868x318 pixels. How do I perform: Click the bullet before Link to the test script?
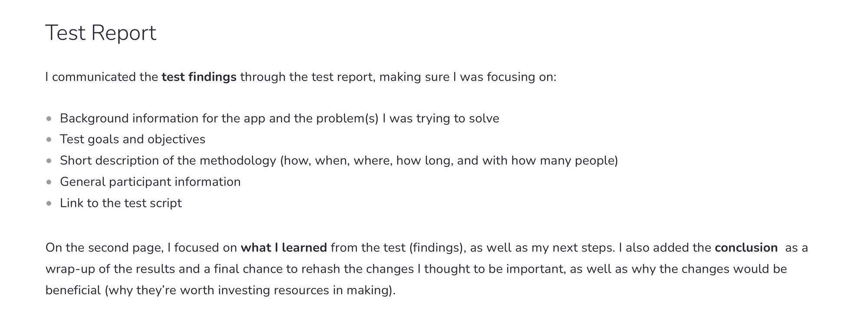49,203
